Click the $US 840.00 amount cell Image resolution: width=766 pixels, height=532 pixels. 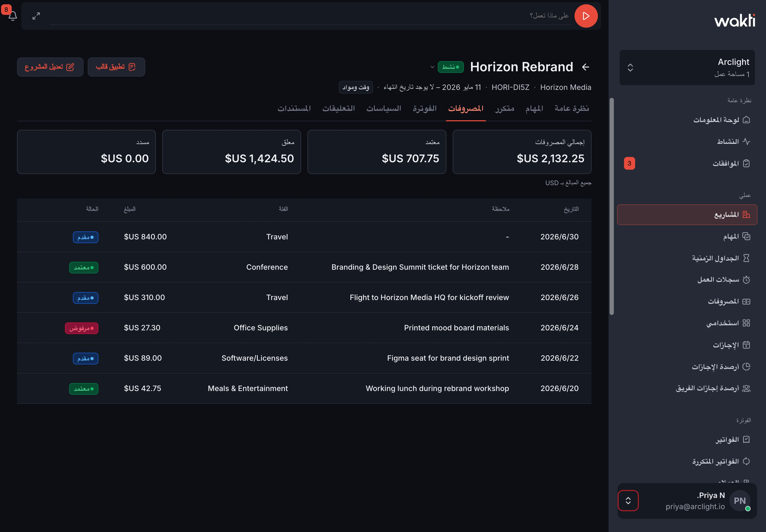click(x=145, y=237)
